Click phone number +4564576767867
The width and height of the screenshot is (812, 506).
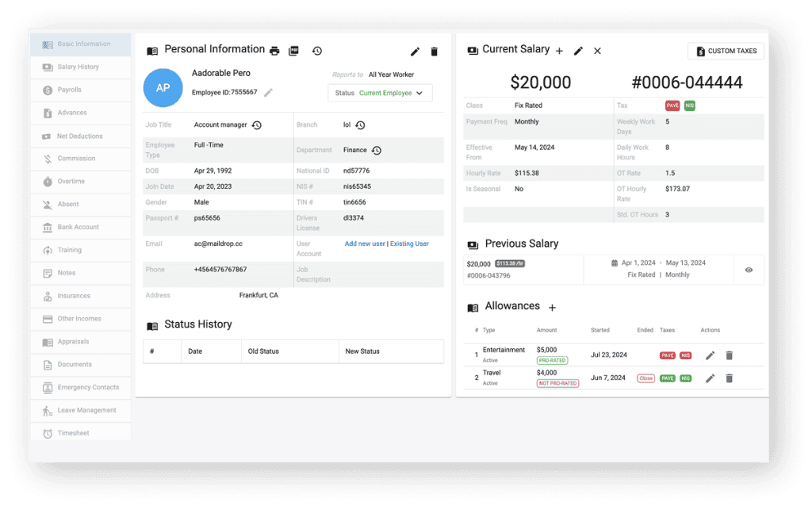pyautogui.click(x=220, y=270)
